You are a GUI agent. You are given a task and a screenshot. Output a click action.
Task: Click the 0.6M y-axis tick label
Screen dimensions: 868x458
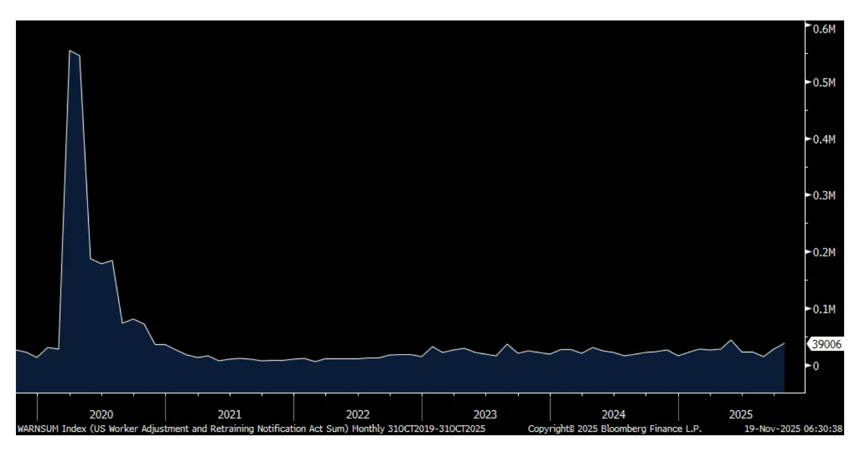tap(824, 28)
